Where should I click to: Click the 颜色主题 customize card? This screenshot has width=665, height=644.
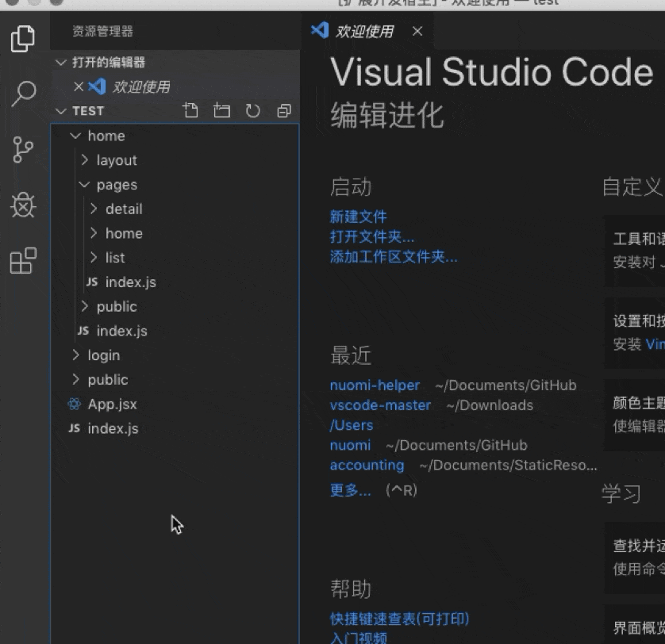tap(635, 415)
